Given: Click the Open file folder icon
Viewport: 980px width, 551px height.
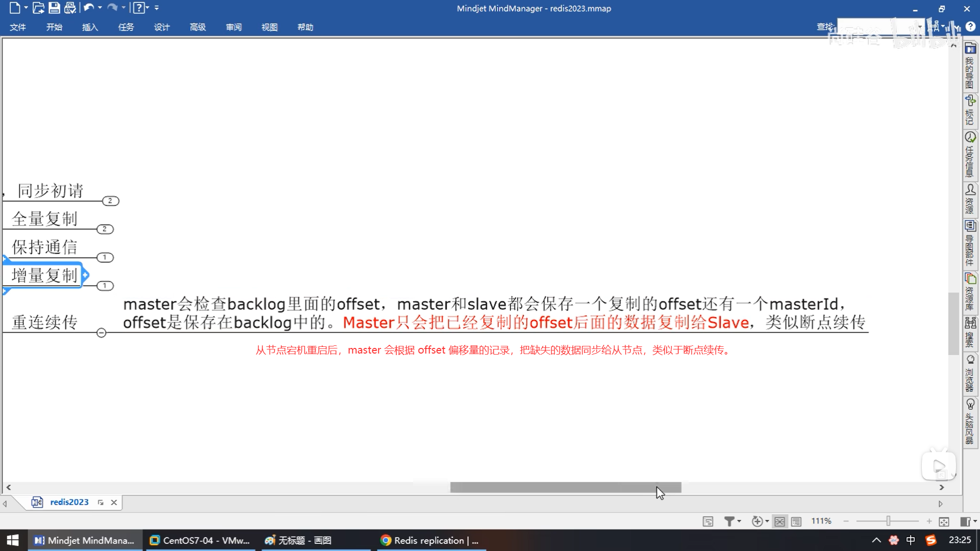Looking at the screenshot, I should pyautogui.click(x=38, y=8).
